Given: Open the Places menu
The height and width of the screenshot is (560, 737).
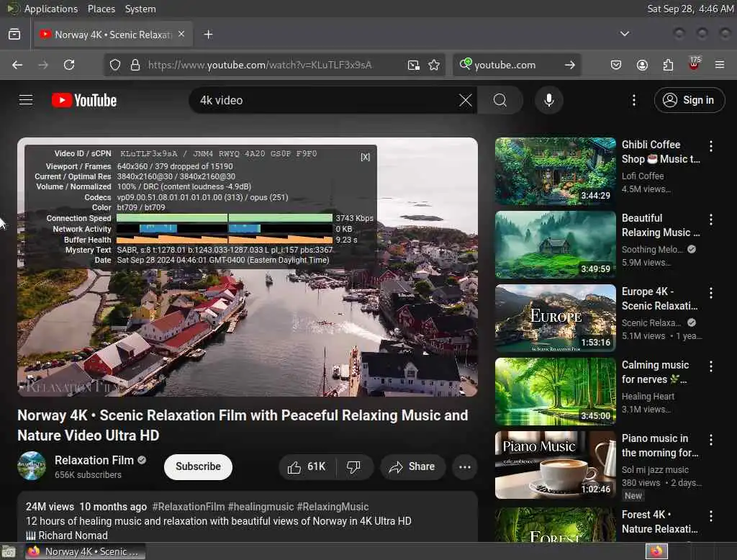Looking at the screenshot, I should coord(101,9).
